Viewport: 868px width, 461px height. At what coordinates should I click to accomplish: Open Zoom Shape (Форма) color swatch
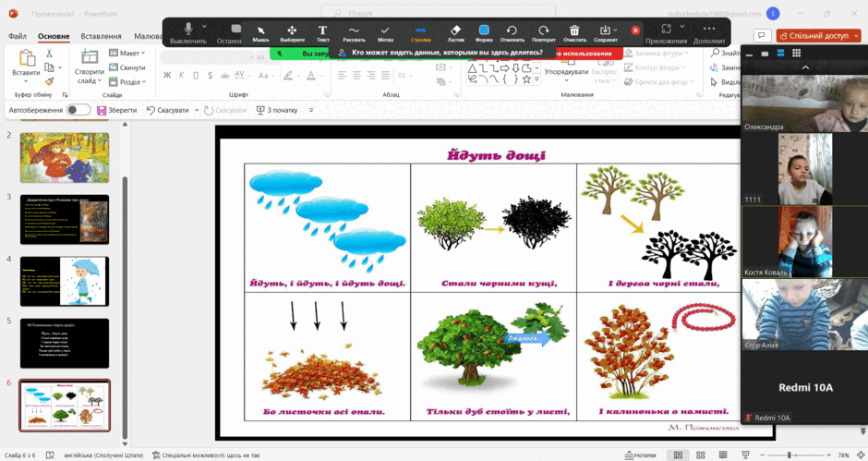pos(484,30)
